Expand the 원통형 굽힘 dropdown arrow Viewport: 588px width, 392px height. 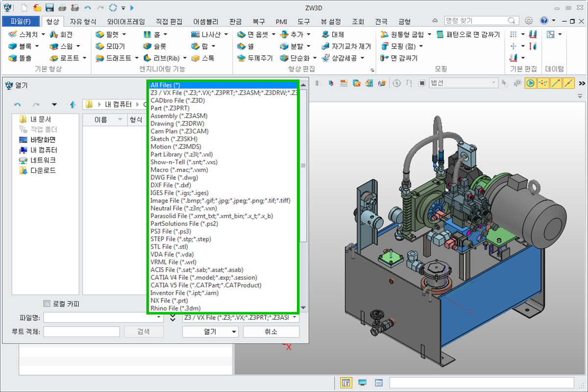[429, 34]
